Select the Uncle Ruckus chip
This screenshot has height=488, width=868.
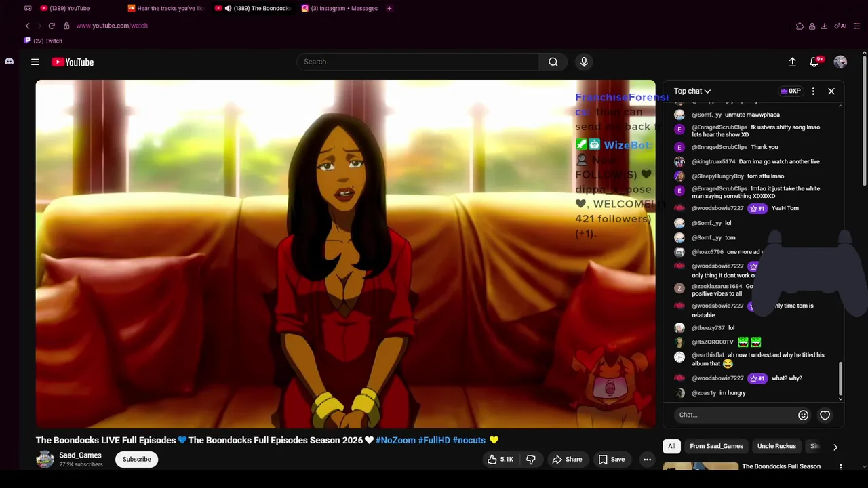(776, 446)
